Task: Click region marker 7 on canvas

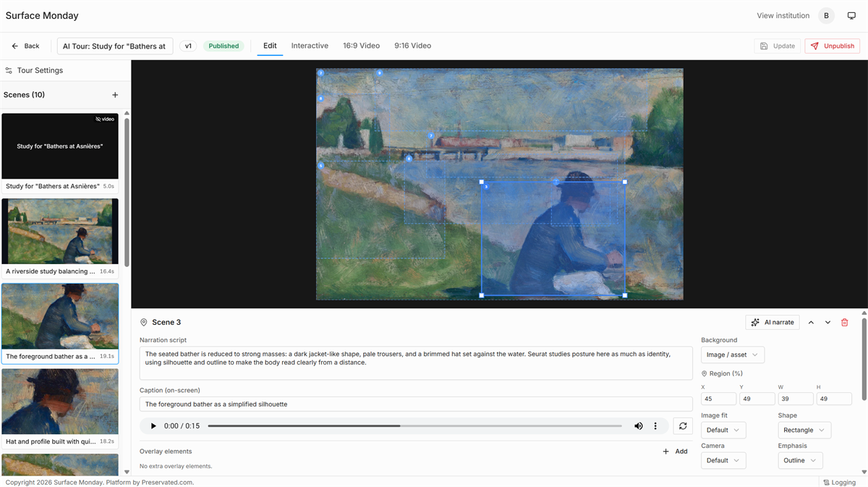Action: click(x=431, y=135)
